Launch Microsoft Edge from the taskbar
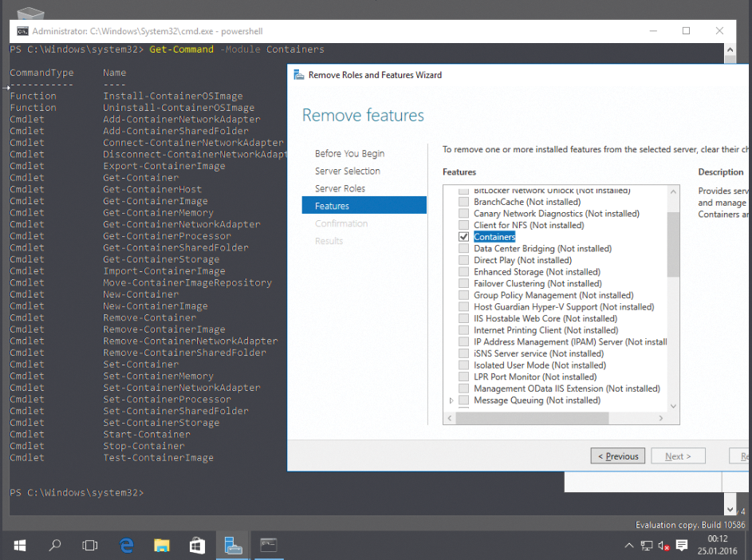The height and width of the screenshot is (560, 752). coord(126,546)
